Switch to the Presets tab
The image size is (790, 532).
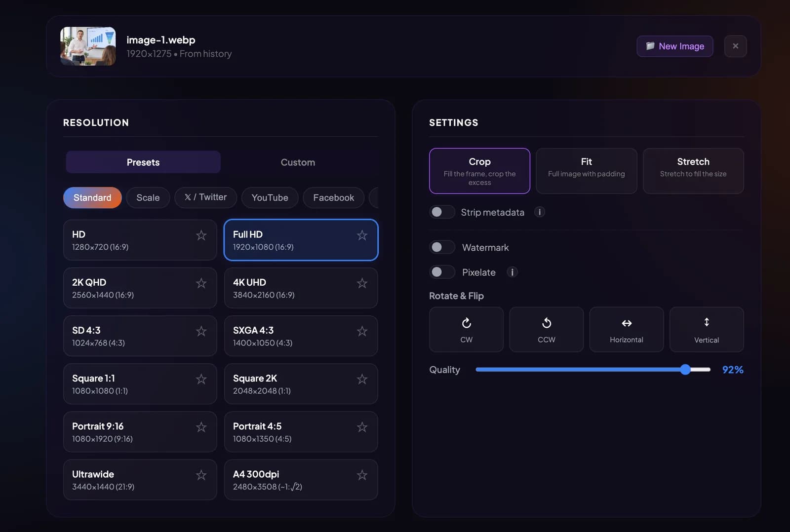[x=143, y=162]
